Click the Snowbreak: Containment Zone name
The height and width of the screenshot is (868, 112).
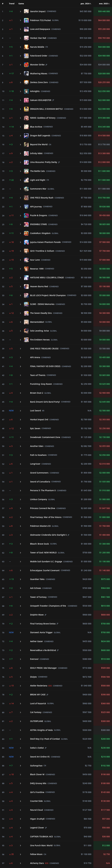(x=45, y=437)
